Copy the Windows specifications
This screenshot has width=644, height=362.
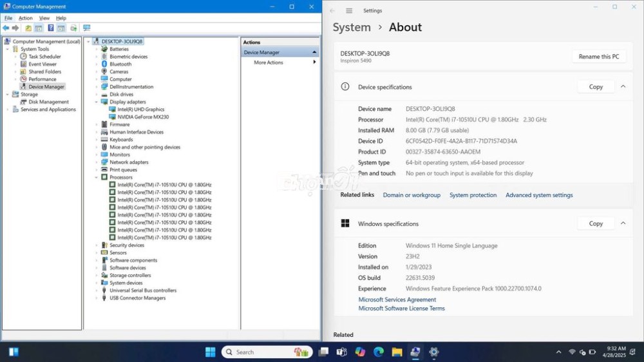click(x=596, y=224)
